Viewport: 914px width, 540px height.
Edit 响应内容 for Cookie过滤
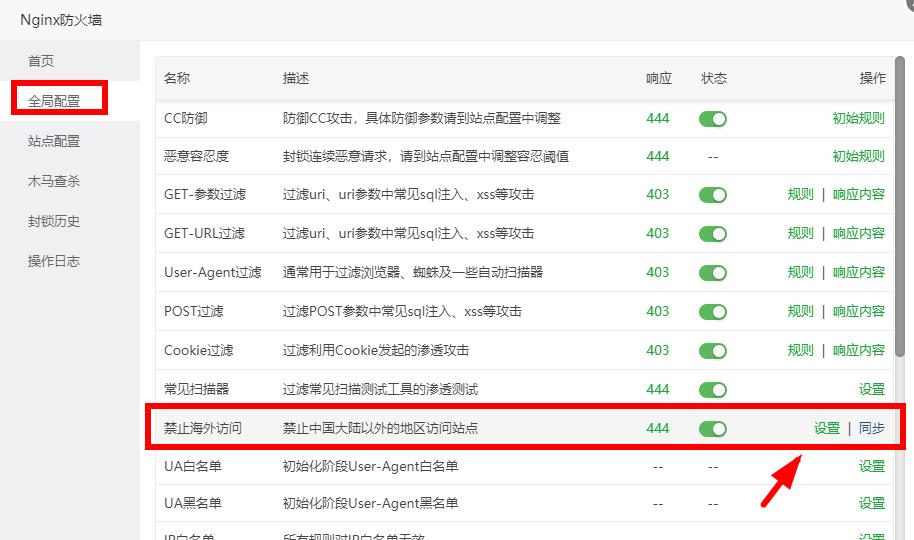coord(859,350)
